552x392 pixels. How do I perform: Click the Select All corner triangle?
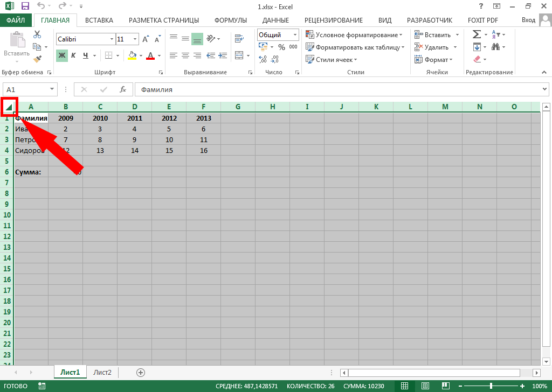point(9,107)
